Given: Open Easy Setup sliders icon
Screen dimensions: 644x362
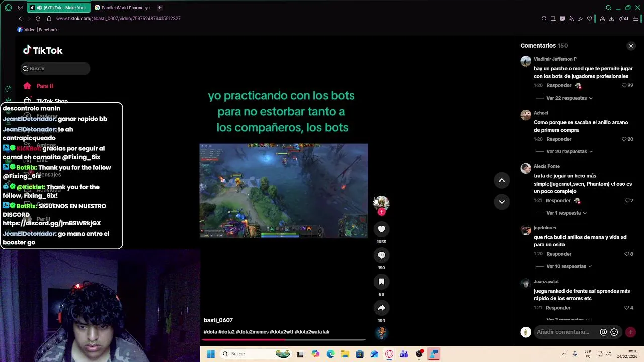Looking at the screenshot, I should tap(636, 19).
